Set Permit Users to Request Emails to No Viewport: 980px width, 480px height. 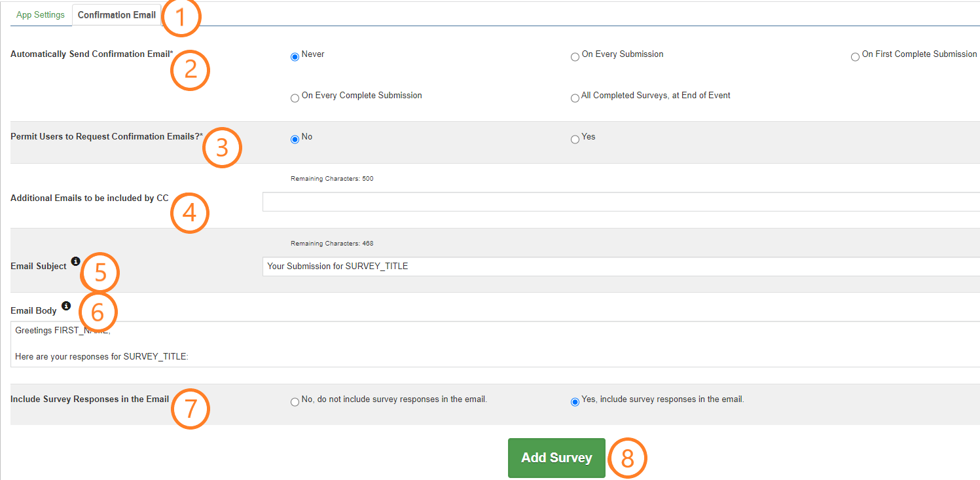pyautogui.click(x=295, y=139)
